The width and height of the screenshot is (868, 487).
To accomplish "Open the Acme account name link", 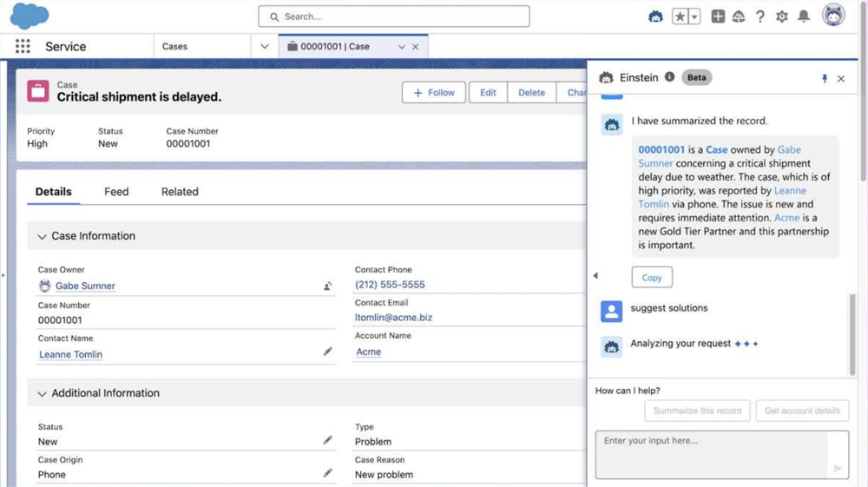I will (x=369, y=352).
